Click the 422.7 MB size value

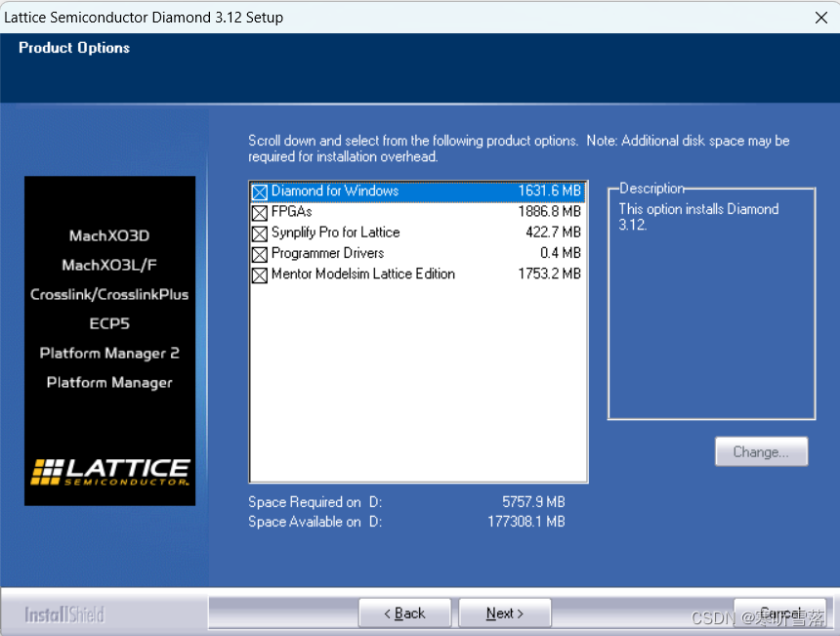tap(553, 233)
